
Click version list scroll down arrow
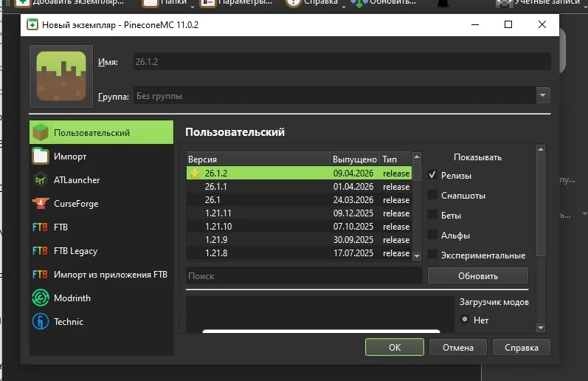pos(417,256)
